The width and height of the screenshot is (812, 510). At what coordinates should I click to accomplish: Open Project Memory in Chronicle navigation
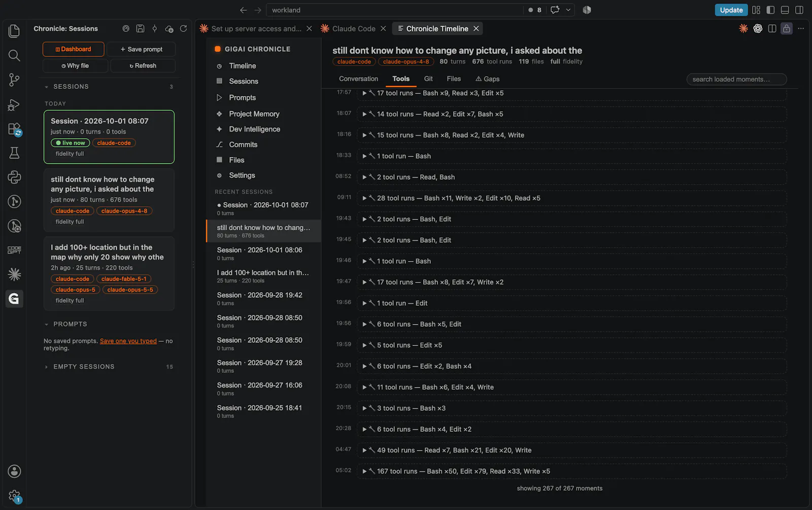click(x=254, y=114)
